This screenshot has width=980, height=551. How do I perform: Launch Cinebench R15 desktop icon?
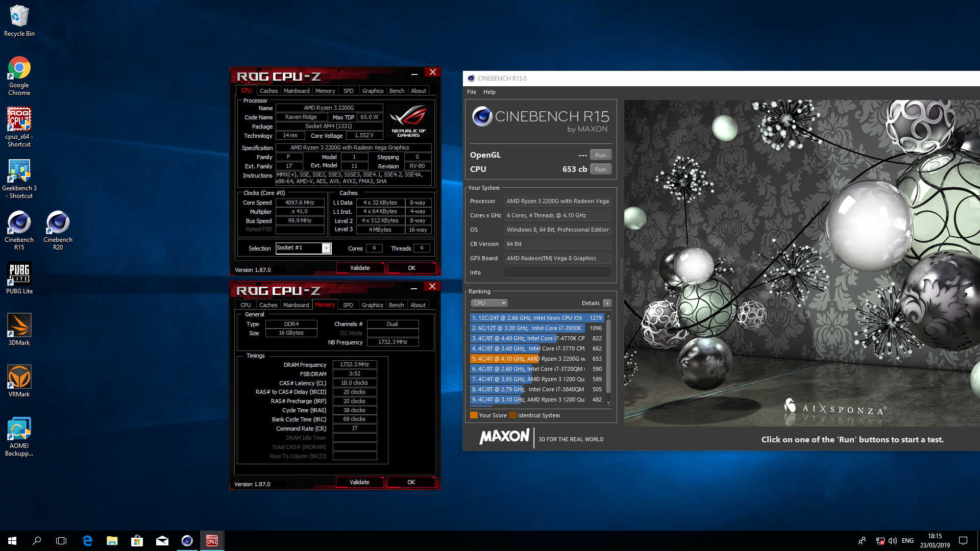(19, 230)
